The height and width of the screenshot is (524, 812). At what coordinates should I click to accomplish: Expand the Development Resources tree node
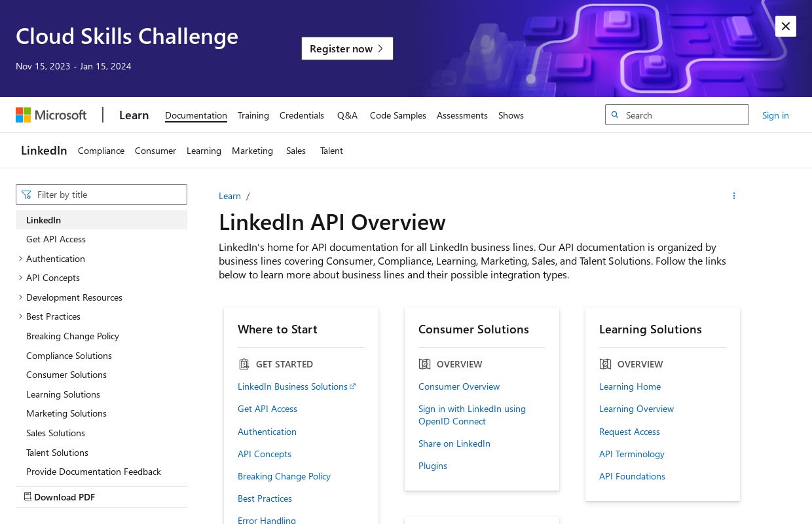coord(20,297)
